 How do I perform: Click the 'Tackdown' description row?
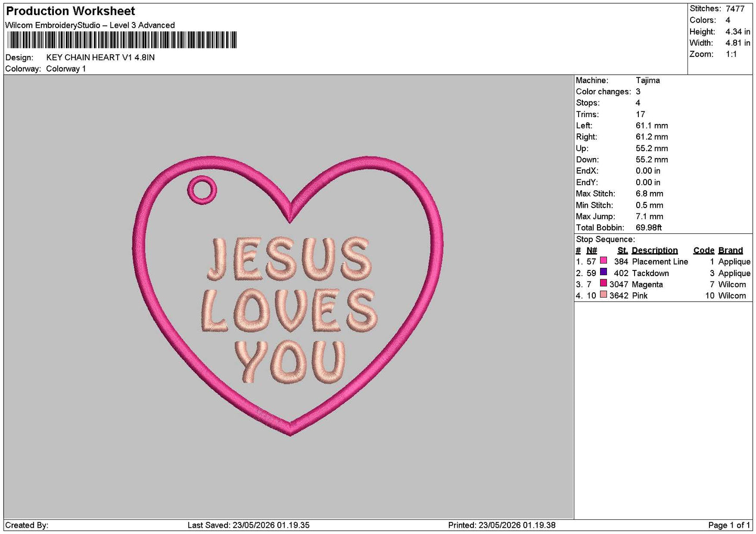650,274
